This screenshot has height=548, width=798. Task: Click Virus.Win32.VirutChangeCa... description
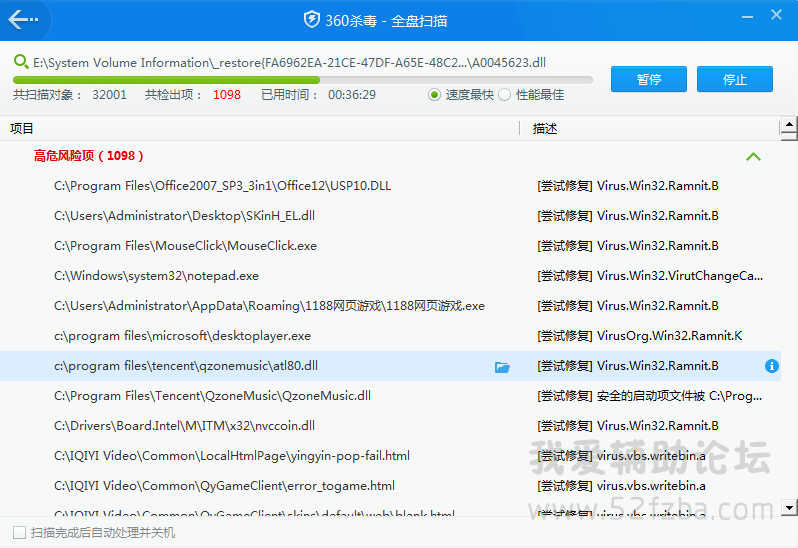click(x=650, y=276)
